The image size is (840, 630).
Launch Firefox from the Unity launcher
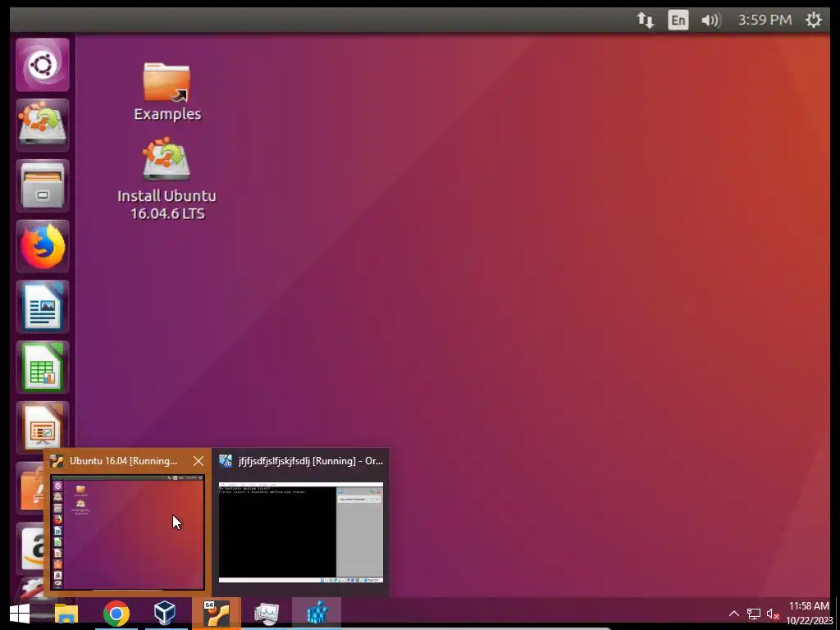tap(43, 246)
